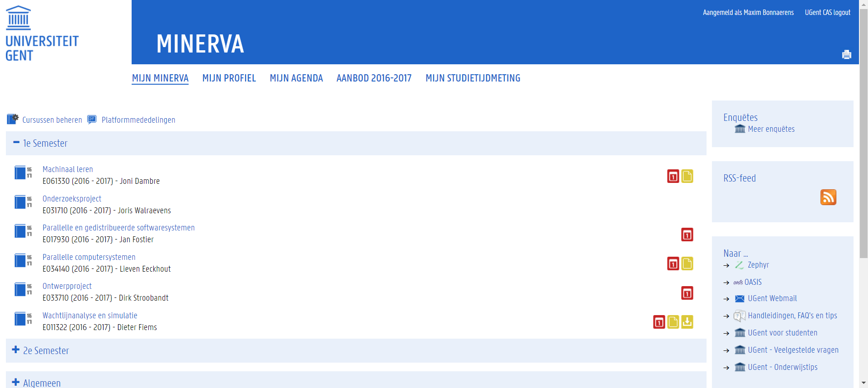Click text 'E033710 (2016 - 2017) - Dirk Stroobandt'

click(105, 298)
